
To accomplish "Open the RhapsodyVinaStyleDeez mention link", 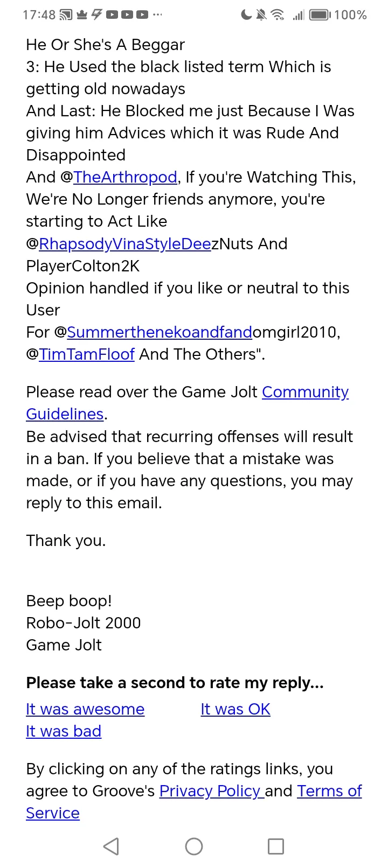I will coord(125,244).
